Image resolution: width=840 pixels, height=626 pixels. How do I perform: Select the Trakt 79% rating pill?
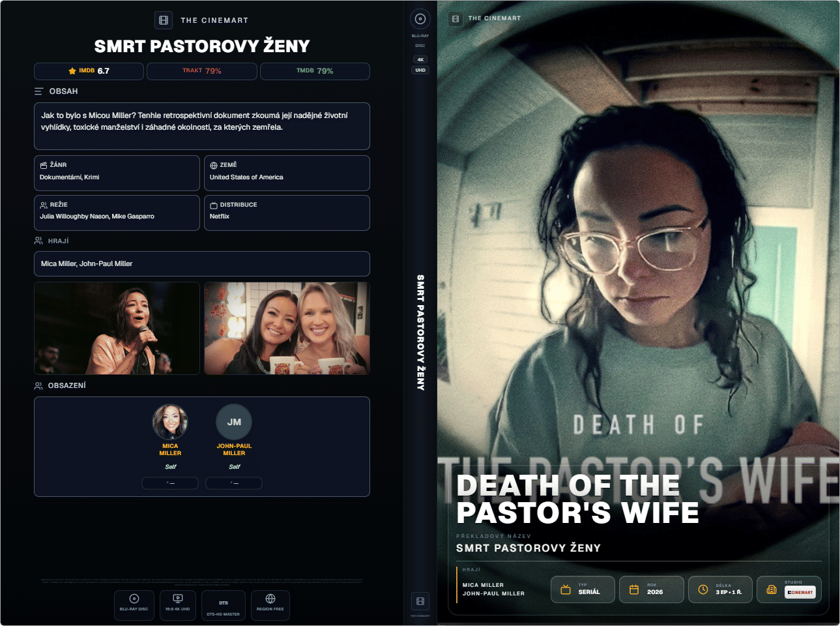tap(202, 71)
